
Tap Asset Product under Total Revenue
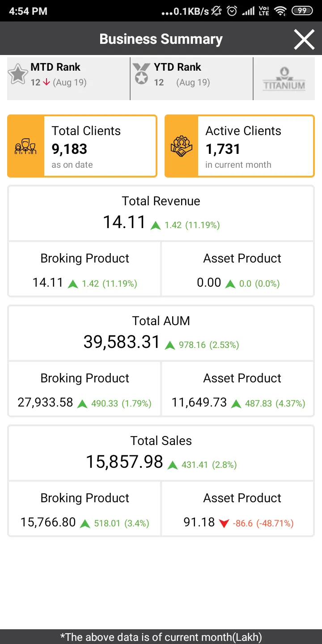(x=238, y=269)
